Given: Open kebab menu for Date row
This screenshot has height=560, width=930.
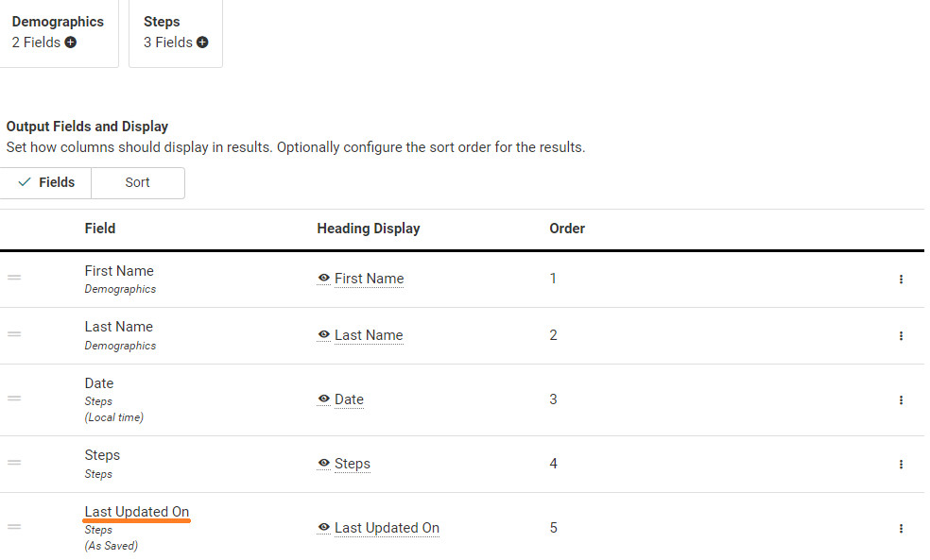Looking at the screenshot, I should pyautogui.click(x=901, y=399).
